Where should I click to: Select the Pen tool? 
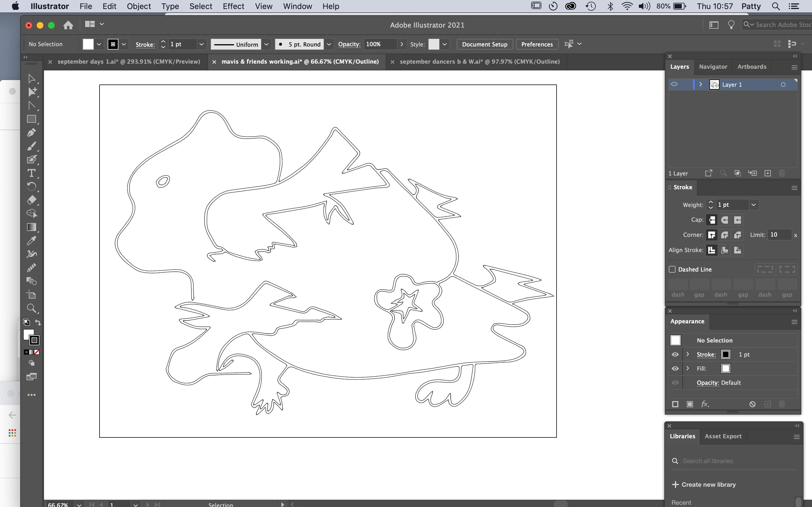coord(32,132)
